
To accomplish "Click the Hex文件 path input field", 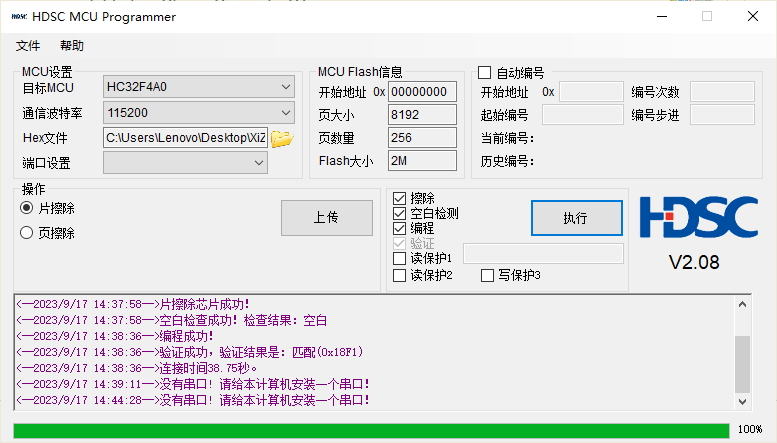I will click(x=185, y=138).
